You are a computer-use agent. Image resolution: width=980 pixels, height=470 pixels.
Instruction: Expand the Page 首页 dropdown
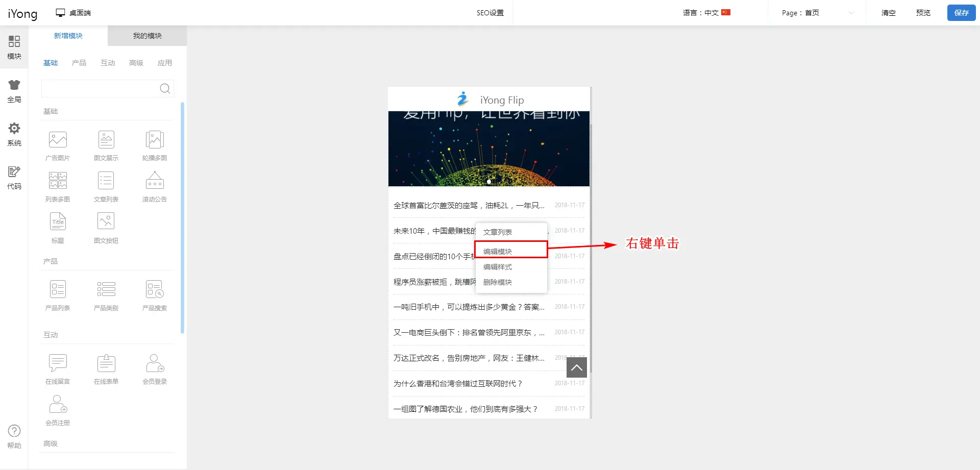pos(817,13)
